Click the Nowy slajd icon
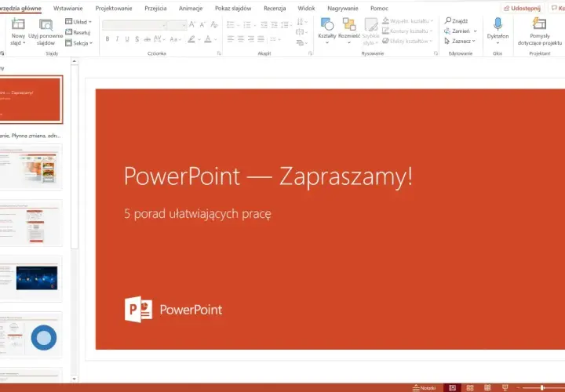The image size is (565, 392). pos(18,25)
